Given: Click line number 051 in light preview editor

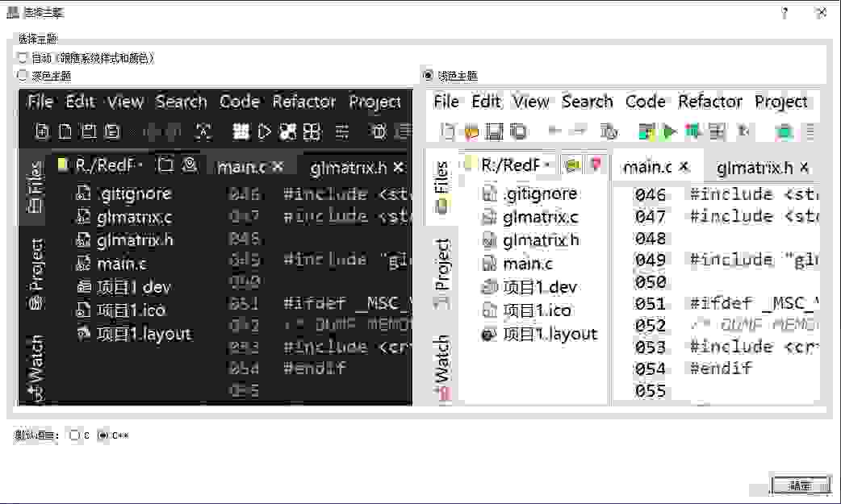Looking at the screenshot, I should point(650,304).
